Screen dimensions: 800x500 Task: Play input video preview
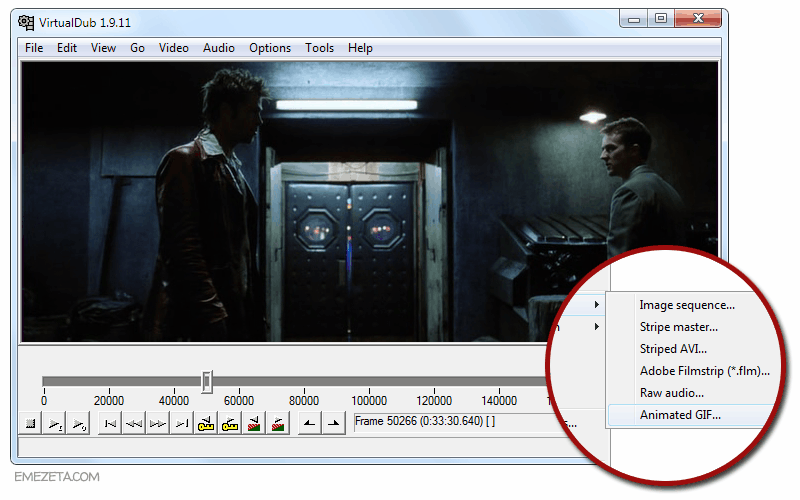pos(55,423)
